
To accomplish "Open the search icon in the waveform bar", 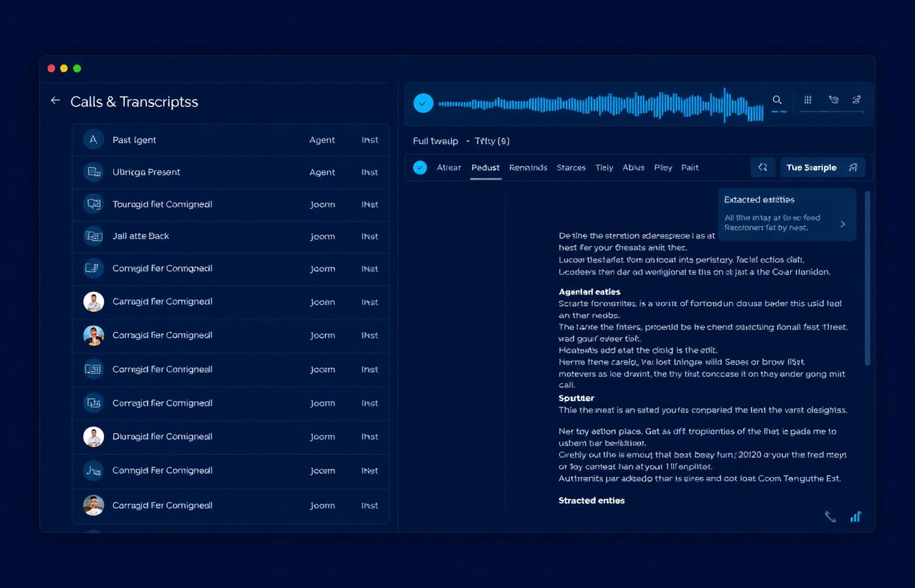I will [x=777, y=100].
